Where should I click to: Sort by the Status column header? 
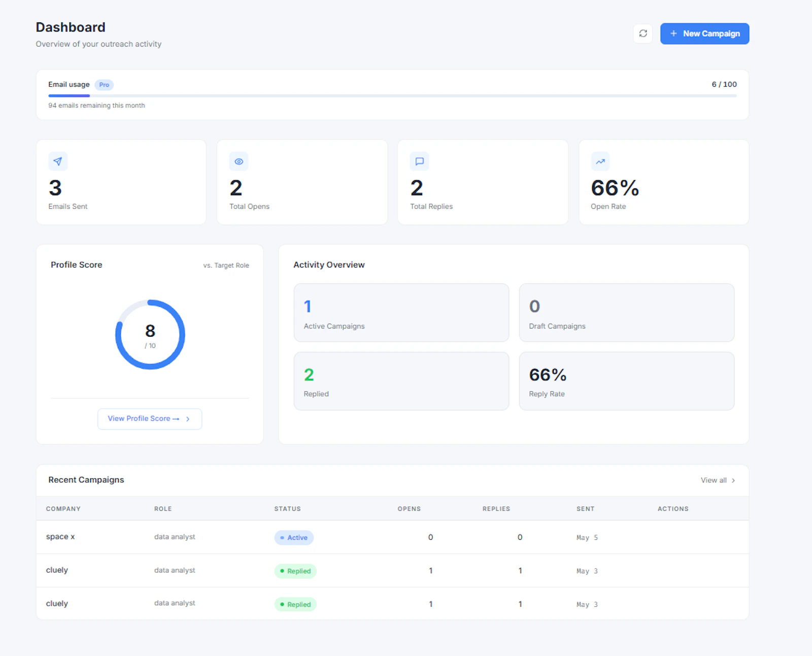(288, 509)
